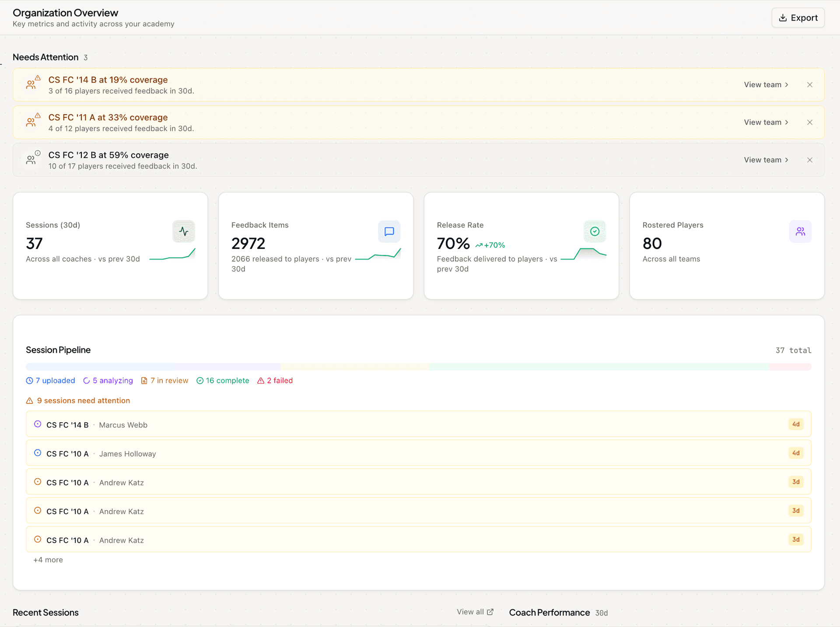Click the Feedback Items value 2972
This screenshot has width=840, height=627.
[x=248, y=243]
